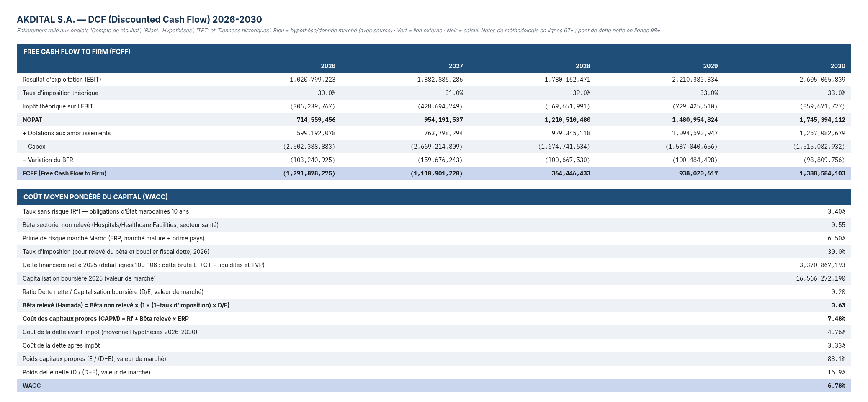Click the NOPAT row label
Screen dimensions: 868x402
pyautogui.click(x=32, y=120)
